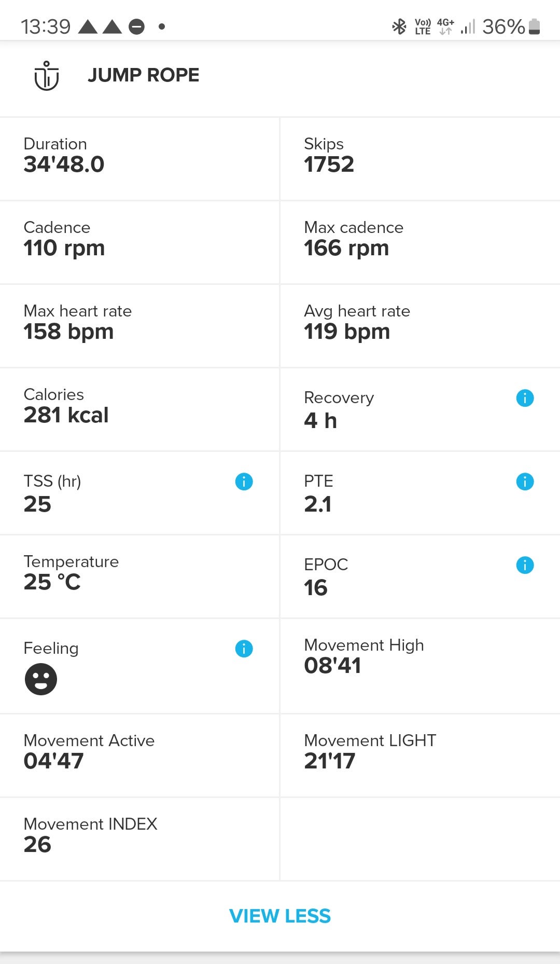Open EPOC info icon
This screenshot has height=964, width=560.
click(x=525, y=565)
